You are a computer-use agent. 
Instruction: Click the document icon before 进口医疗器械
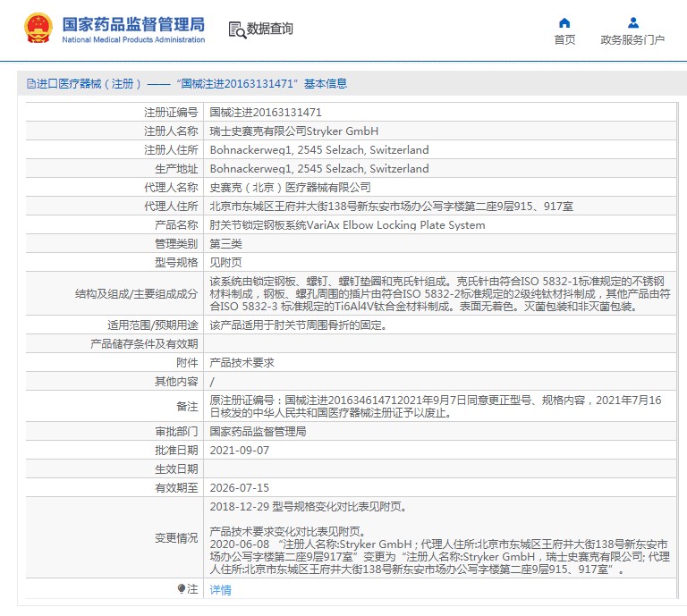(31, 84)
